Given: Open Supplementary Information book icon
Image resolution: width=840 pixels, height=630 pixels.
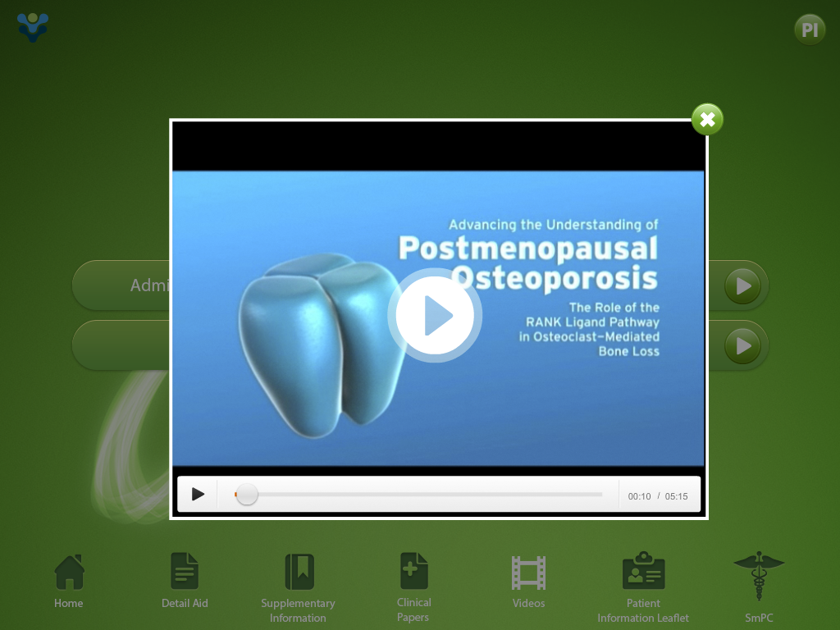Looking at the screenshot, I should [299, 572].
